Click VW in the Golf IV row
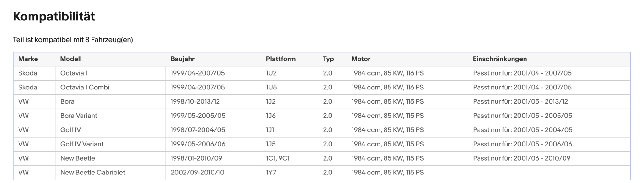Viewport: 644px width, 183px height. click(23, 130)
